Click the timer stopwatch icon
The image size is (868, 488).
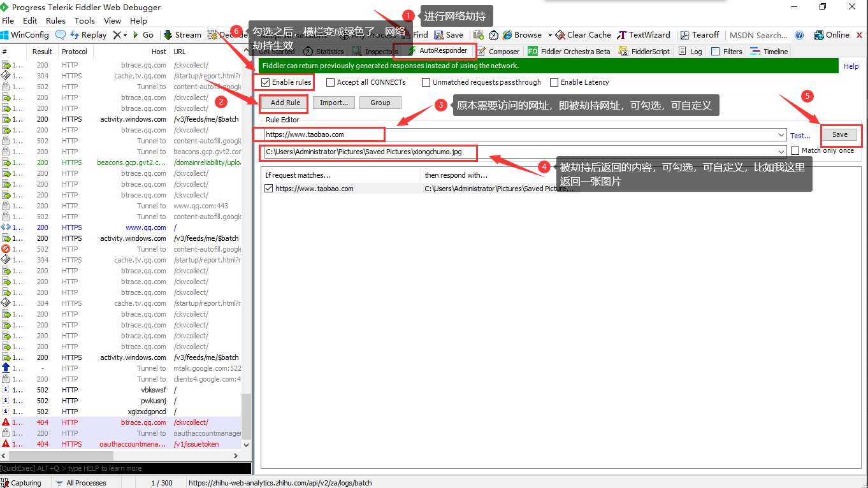(x=494, y=35)
